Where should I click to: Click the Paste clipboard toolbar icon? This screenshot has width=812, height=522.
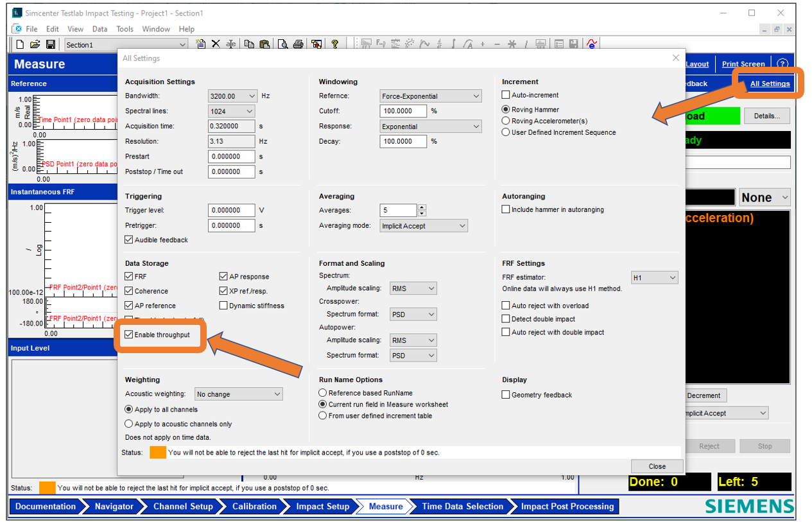coord(264,44)
